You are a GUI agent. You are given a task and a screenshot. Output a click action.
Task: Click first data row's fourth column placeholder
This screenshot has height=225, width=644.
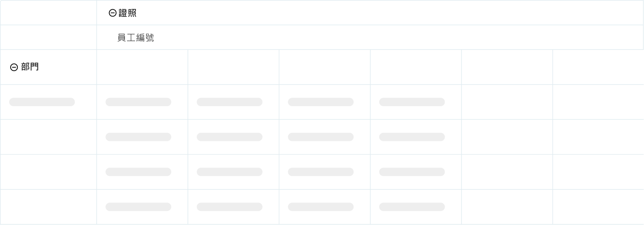[412, 102]
